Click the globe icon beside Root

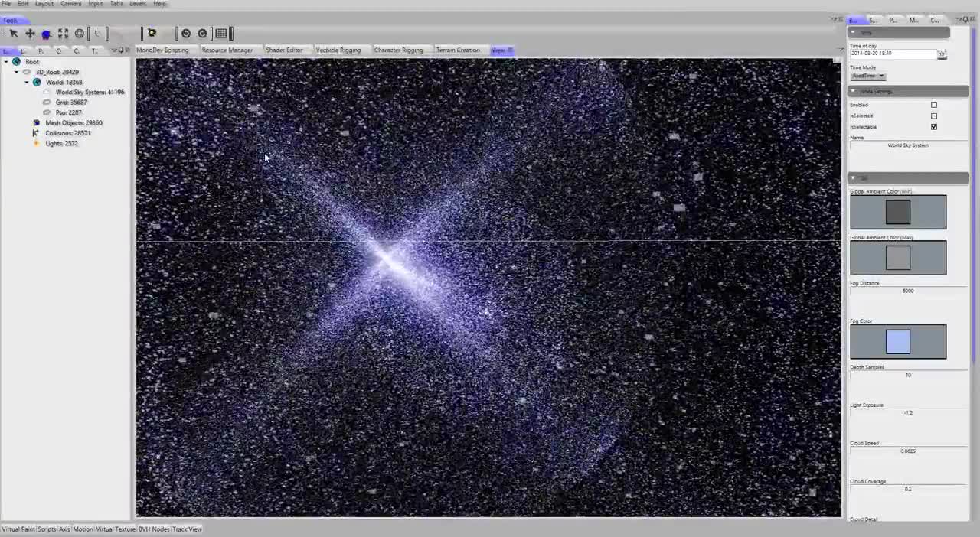(16, 62)
